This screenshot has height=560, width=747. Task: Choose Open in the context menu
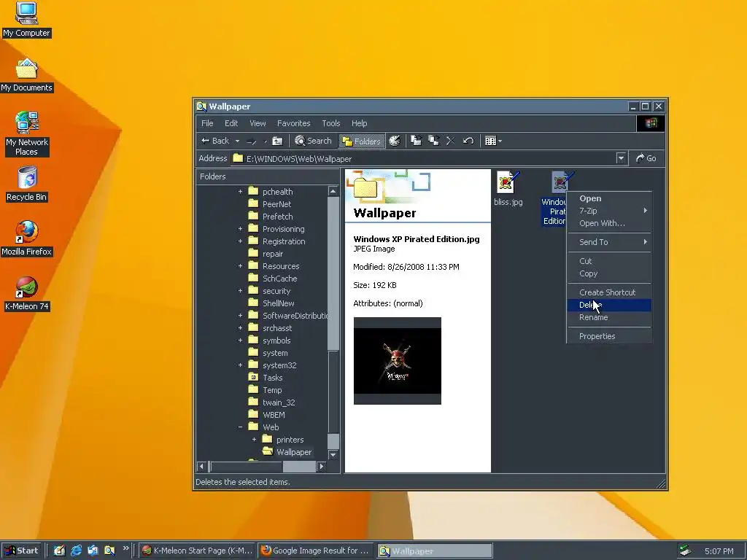click(609, 198)
